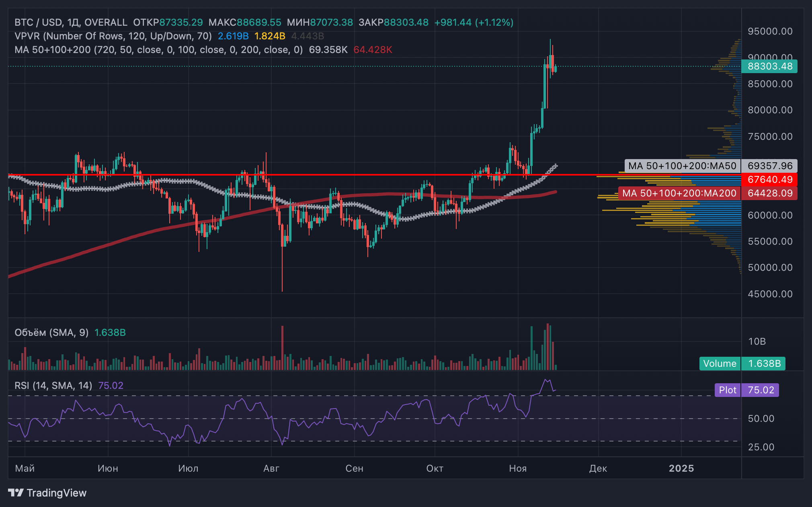Viewport: 812px width, 507px height.
Task: Click the open price value 87335.29
Action: [x=181, y=22]
